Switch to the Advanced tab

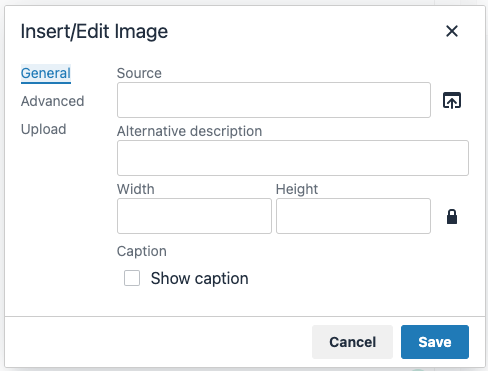pyautogui.click(x=52, y=101)
